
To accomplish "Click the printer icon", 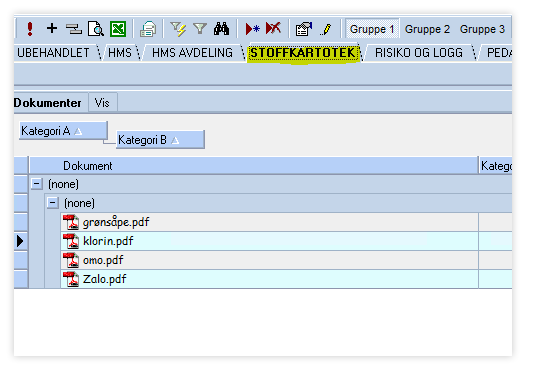I will [148, 29].
